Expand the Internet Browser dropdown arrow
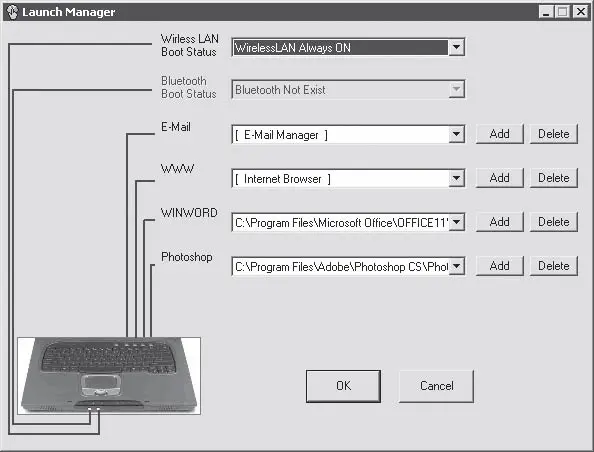Viewport: 594px width, 452px height. [x=456, y=178]
